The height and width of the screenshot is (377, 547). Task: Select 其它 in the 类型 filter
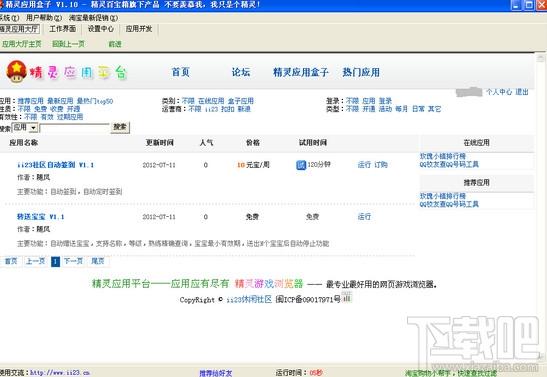tap(435, 109)
